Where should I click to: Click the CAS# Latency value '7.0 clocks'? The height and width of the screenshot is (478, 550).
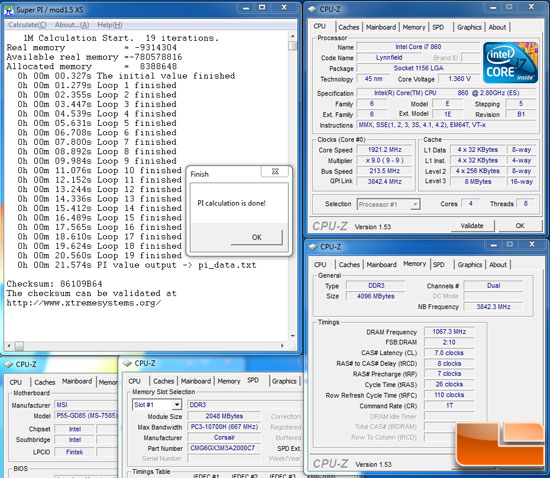click(449, 353)
